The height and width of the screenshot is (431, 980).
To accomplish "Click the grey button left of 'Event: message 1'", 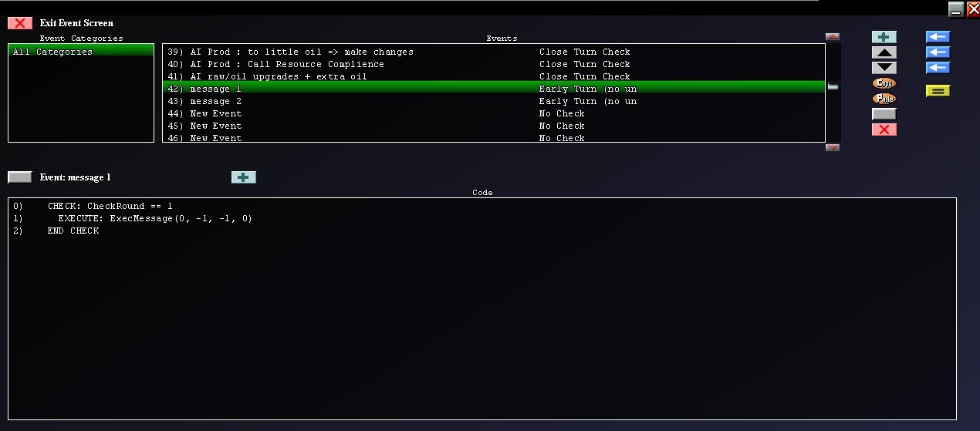I will [x=20, y=177].
